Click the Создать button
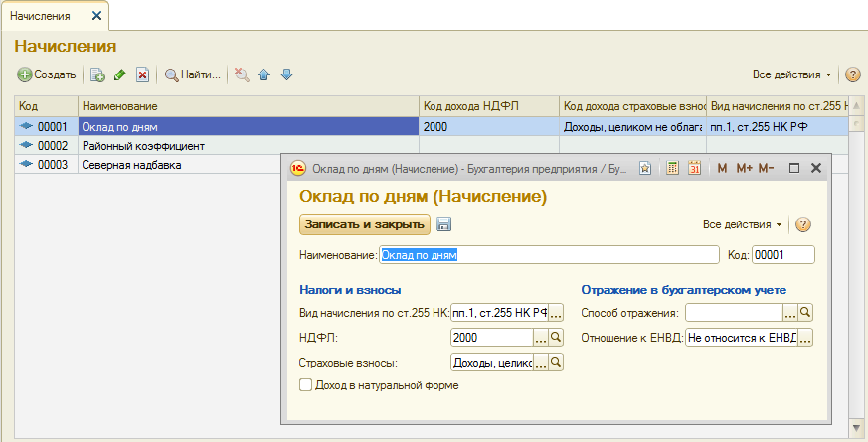The width and height of the screenshot is (868, 442). click(x=47, y=74)
